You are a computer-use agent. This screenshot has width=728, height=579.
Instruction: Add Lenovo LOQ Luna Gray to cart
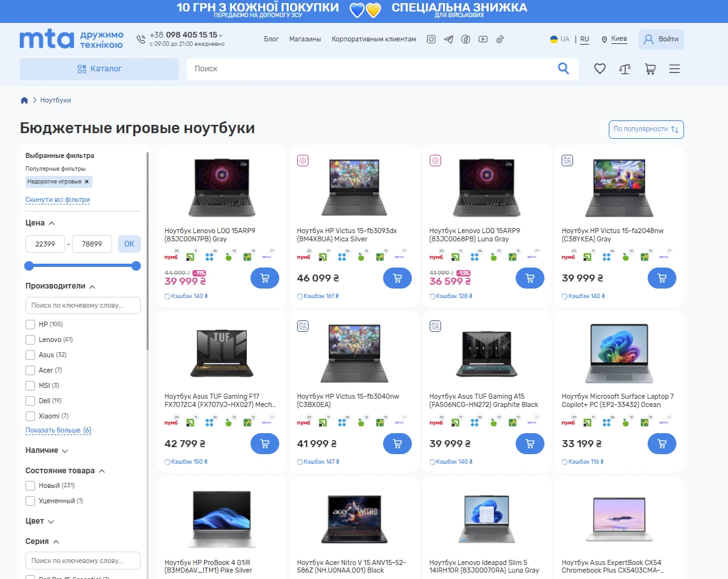(530, 278)
